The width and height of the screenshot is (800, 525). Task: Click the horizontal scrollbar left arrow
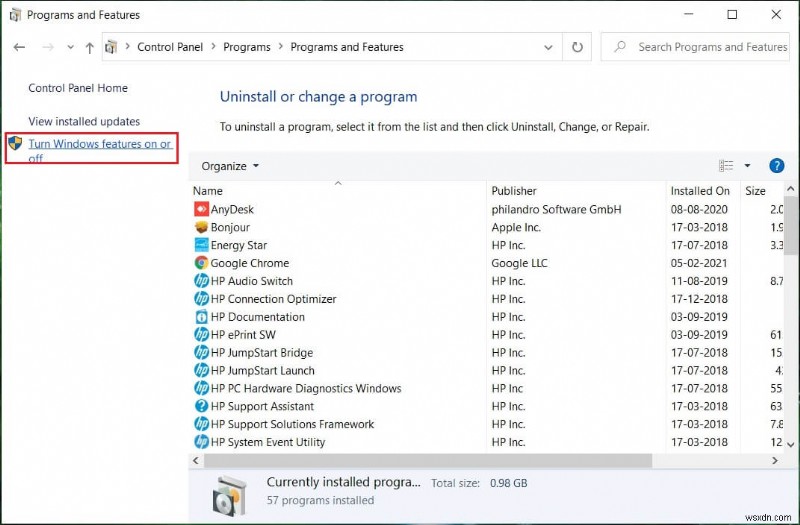(196, 460)
